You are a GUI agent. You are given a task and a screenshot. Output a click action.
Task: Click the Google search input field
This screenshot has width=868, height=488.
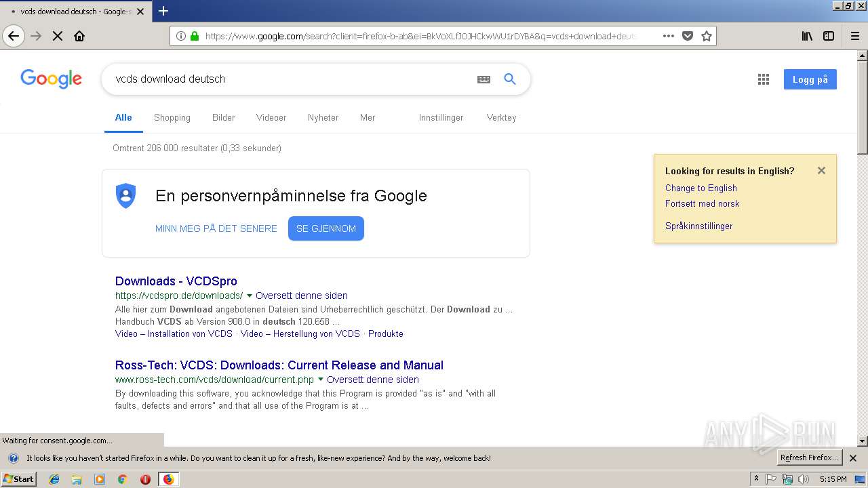pyautogui.click(x=292, y=79)
